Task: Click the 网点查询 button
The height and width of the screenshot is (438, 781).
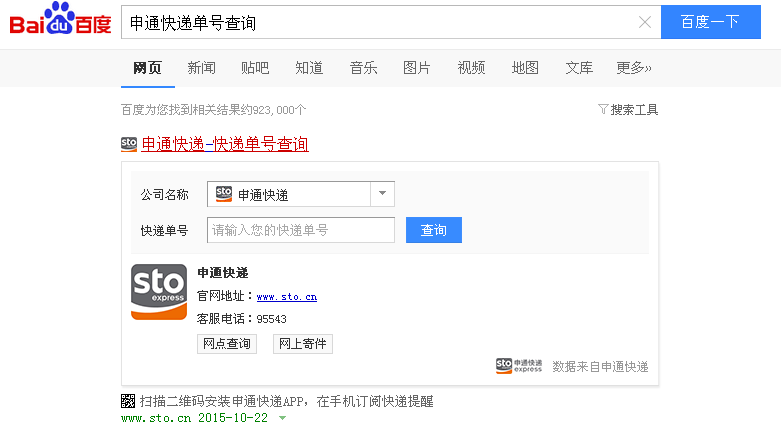Action: point(227,344)
